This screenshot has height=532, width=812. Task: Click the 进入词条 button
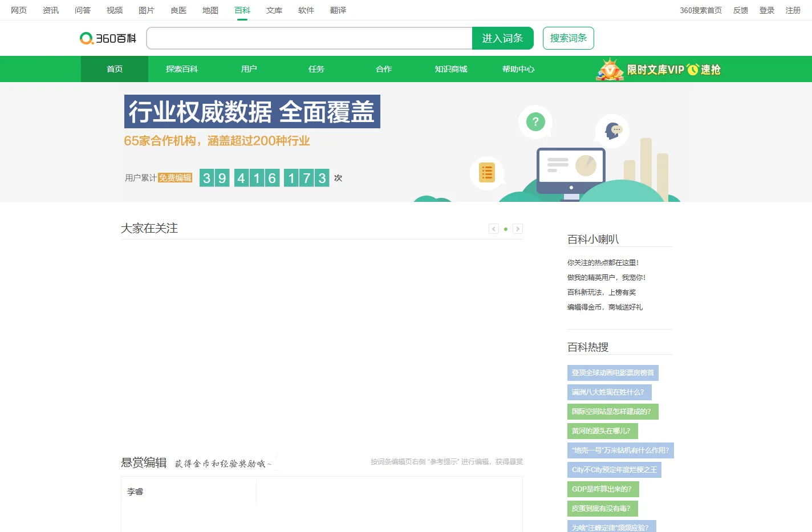coord(502,38)
